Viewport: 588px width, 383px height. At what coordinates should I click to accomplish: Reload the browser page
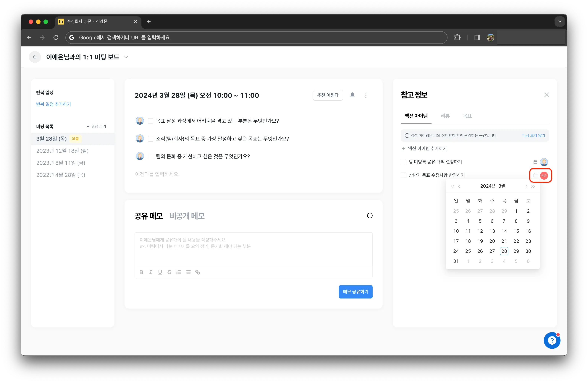56,38
